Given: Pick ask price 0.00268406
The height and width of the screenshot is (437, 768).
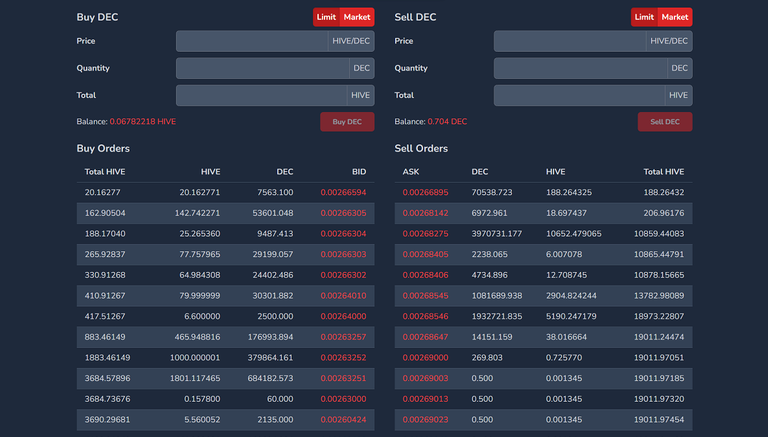Looking at the screenshot, I should [425, 275].
